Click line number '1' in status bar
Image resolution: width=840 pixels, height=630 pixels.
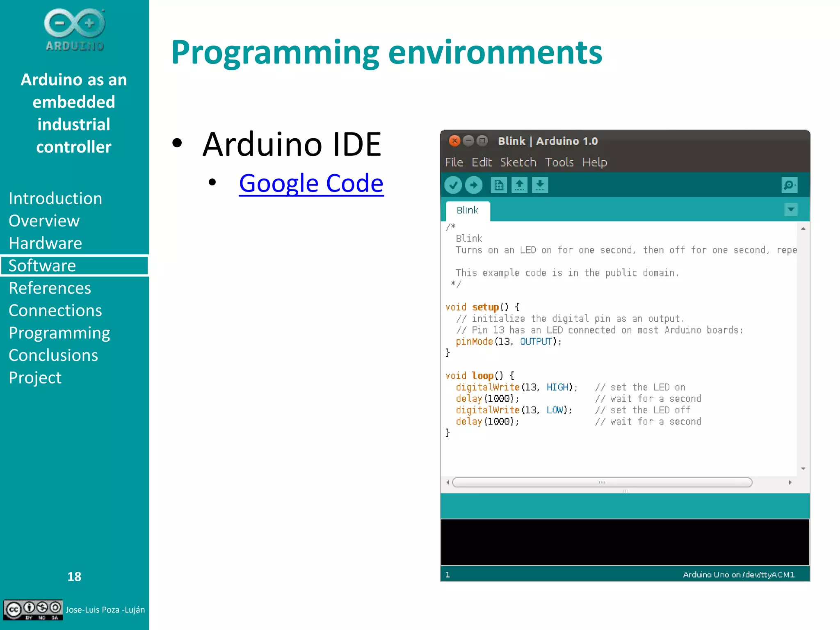click(447, 575)
